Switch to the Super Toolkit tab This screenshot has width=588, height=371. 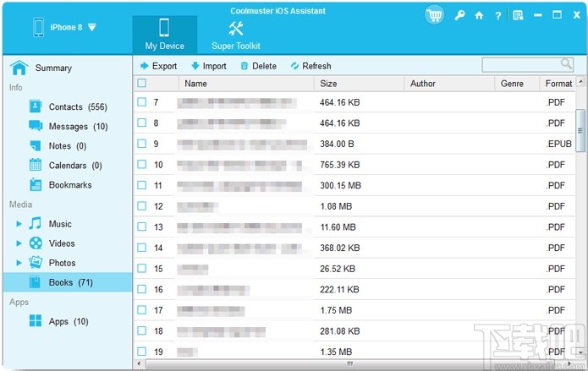236,35
